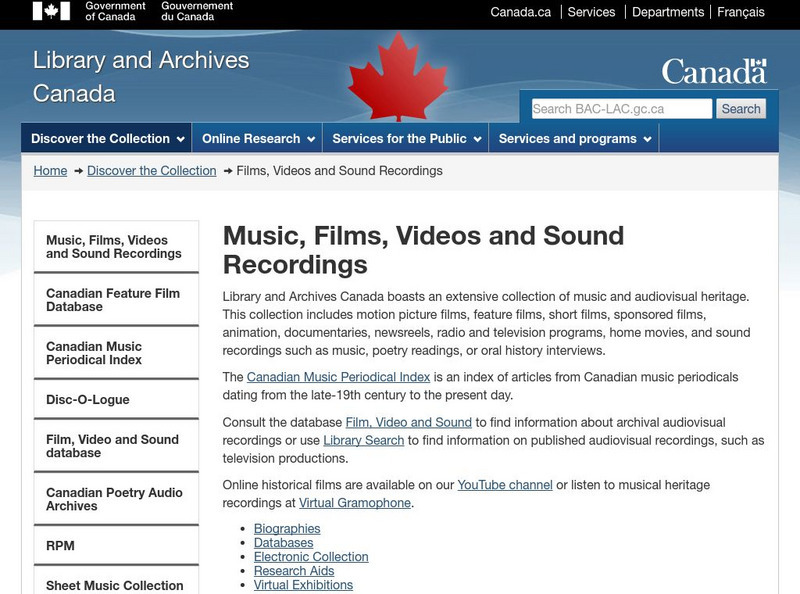Expand Services for the Public chevron
The width and height of the screenshot is (800, 594).
[478, 139]
